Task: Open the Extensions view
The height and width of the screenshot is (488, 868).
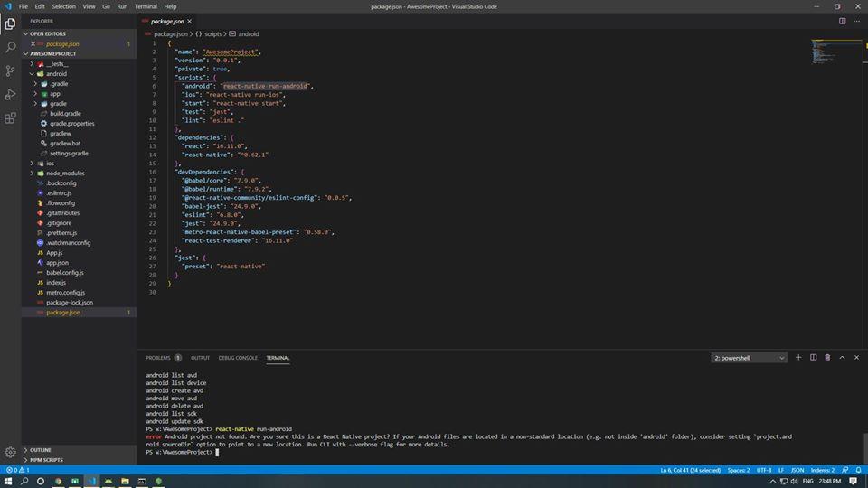Action: click(11, 117)
